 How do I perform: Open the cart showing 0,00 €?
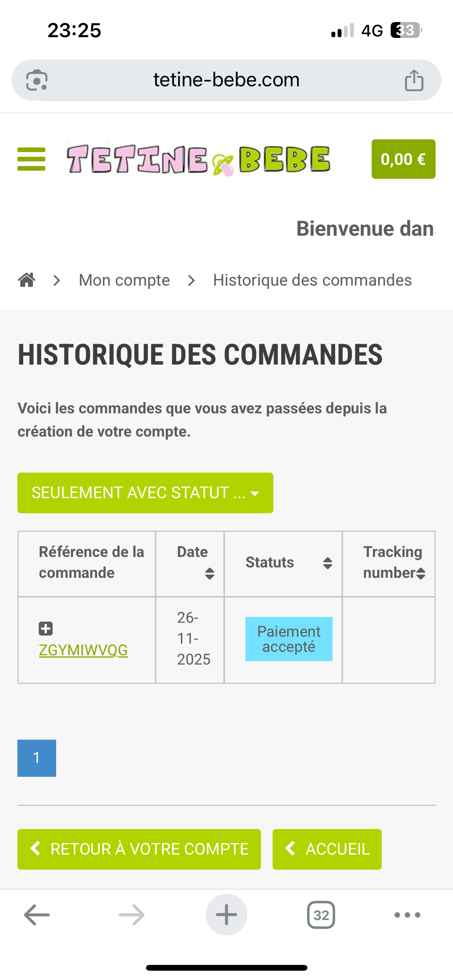pos(403,159)
